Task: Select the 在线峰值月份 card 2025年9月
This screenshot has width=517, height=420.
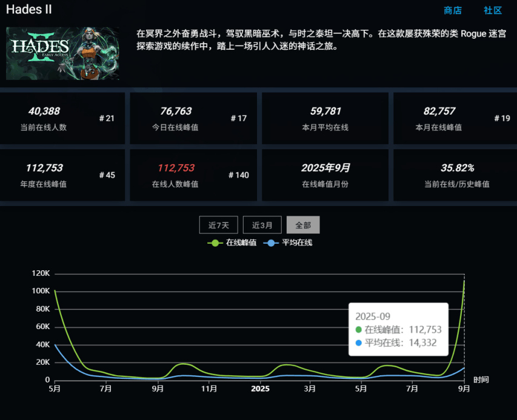Action: 325,168
